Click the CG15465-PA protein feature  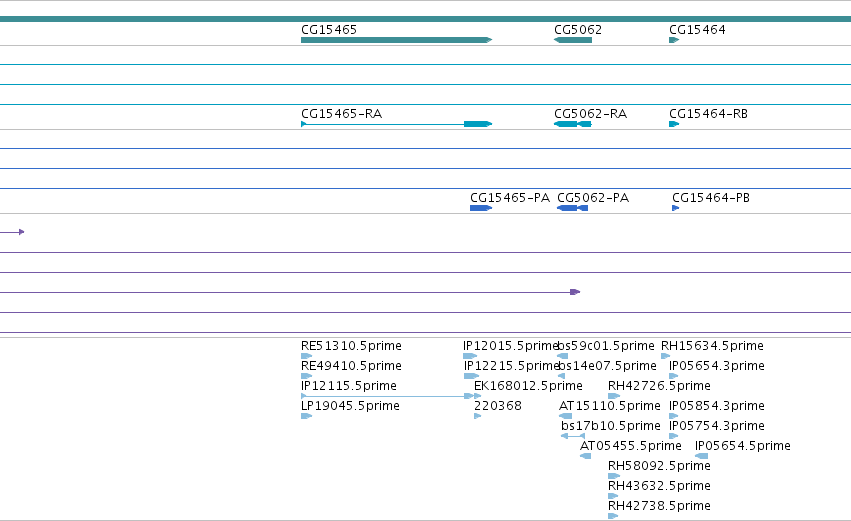coord(481,208)
